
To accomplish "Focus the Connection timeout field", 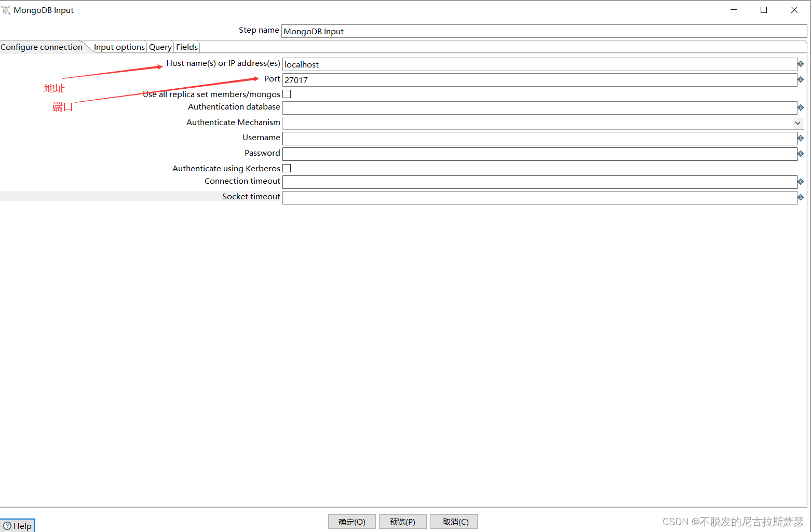I will 540,182.
